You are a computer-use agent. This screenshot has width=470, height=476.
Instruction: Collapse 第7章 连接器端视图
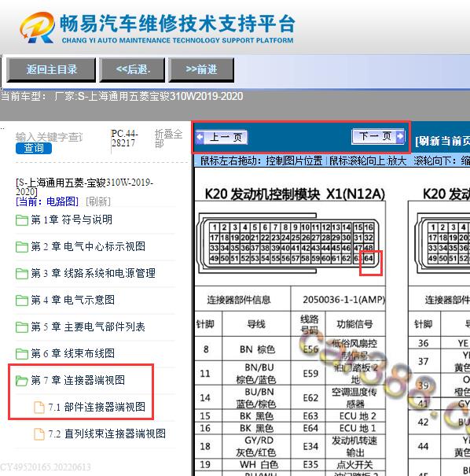click(78, 380)
